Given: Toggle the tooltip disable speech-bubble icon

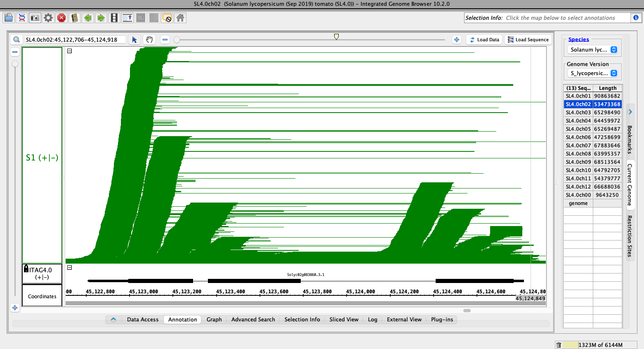Looking at the screenshot, I should pyautogui.click(x=167, y=18).
